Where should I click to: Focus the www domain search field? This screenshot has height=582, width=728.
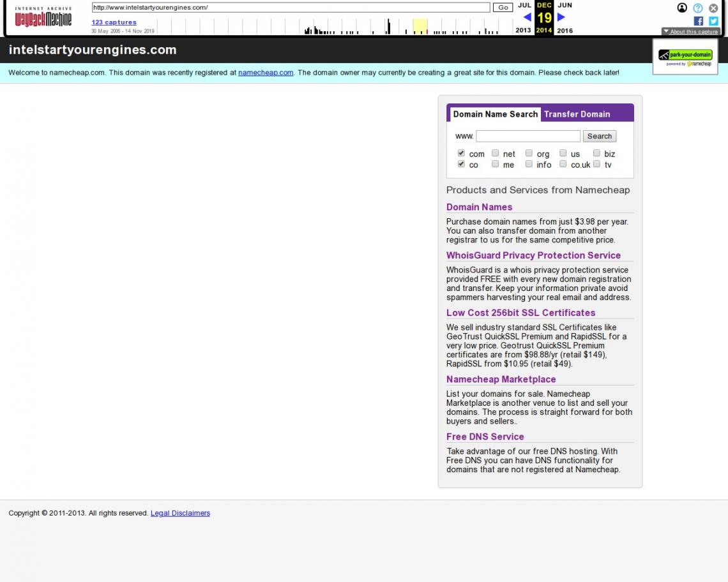pos(528,136)
